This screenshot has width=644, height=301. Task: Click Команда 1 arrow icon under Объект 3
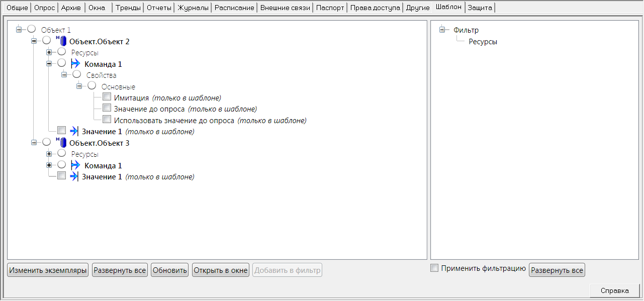point(76,165)
